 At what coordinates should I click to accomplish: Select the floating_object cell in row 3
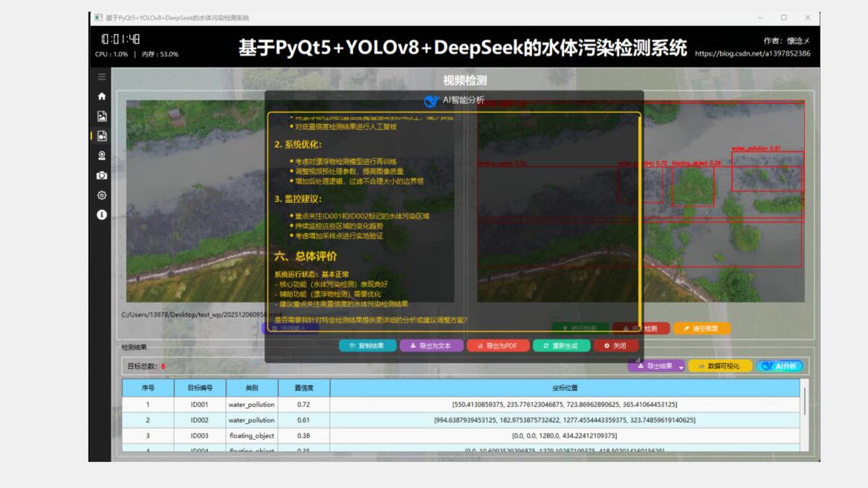(252, 435)
